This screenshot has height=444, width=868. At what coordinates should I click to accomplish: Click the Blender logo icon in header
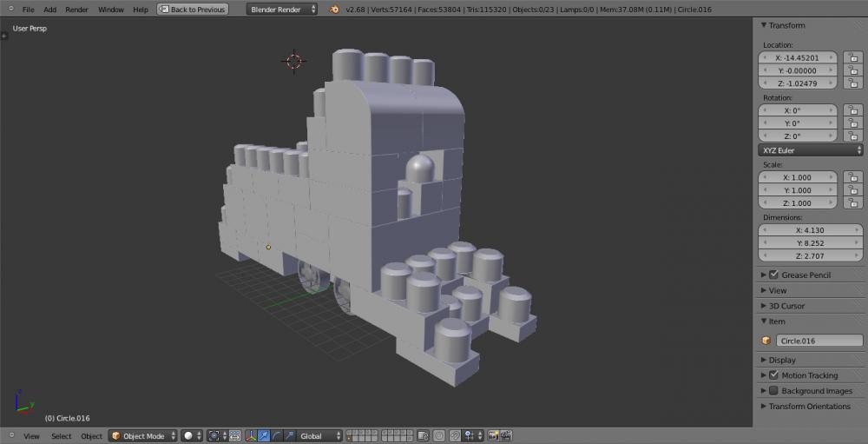[x=333, y=10]
